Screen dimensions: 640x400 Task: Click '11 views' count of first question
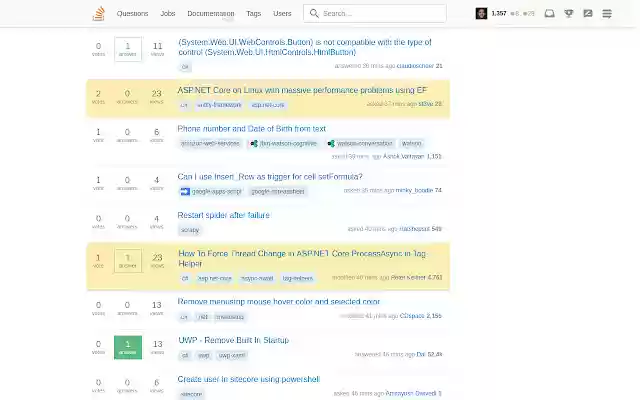pos(157,49)
